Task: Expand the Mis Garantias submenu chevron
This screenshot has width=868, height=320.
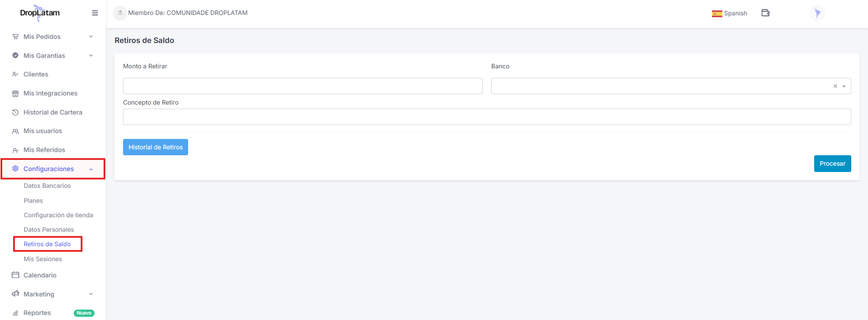Action: (x=91, y=56)
